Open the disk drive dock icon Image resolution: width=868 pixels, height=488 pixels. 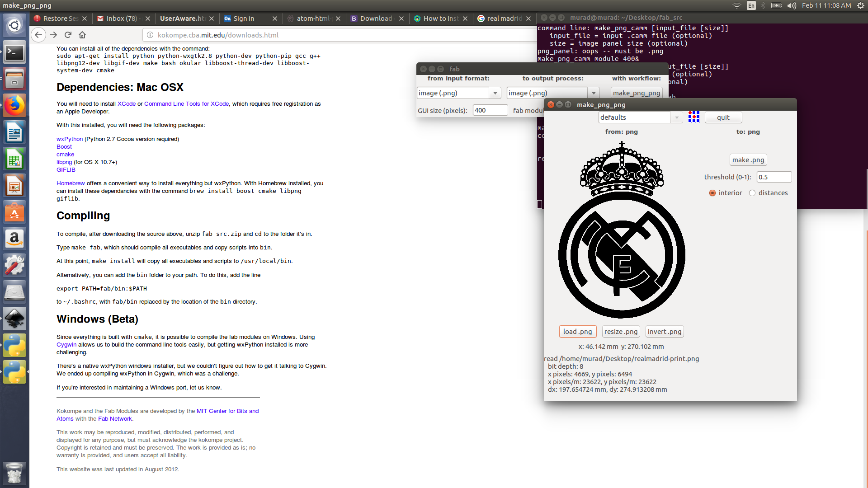14,292
